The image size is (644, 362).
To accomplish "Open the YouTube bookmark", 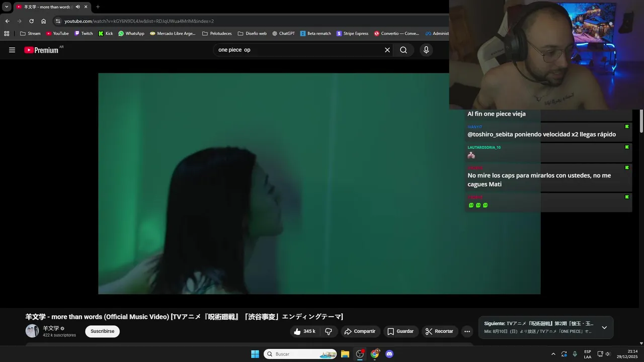I will pyautogui.click(x=57, y=34).
